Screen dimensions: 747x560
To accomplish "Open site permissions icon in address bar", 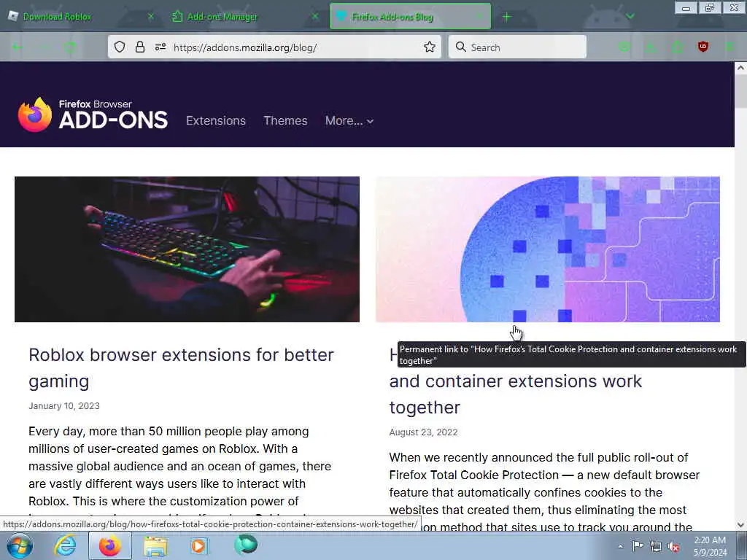I will (x=160, y=47).
